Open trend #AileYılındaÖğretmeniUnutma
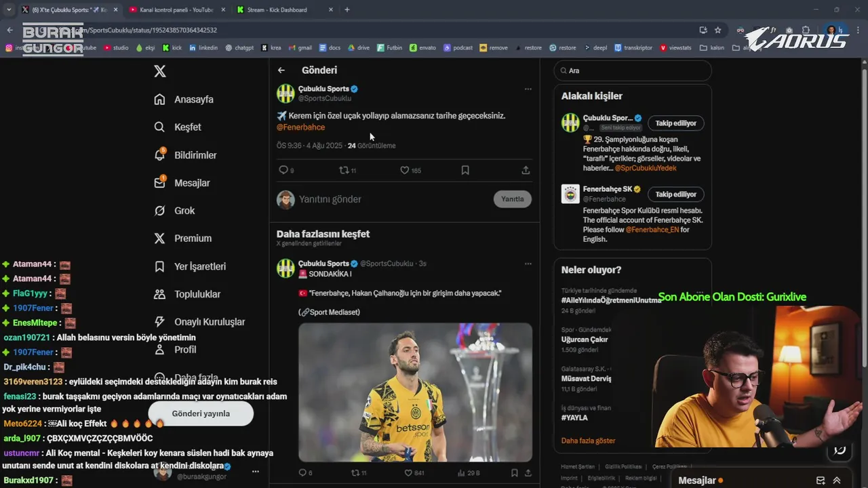This screenshot has width=868, height=488. (612, 300)
